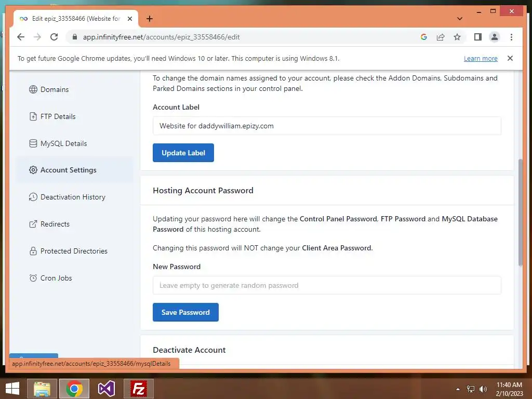Click the browser forward arrow
The height and width of the screenshot is (399, 532).
pos(37,37)
